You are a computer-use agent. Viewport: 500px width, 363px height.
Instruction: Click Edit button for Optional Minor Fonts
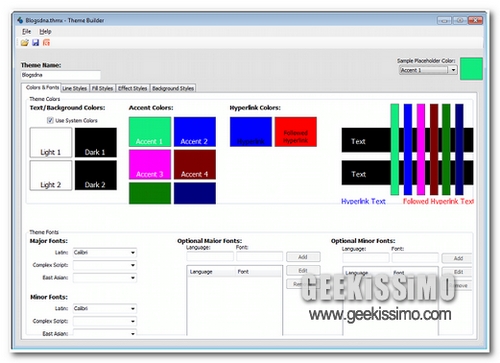tap(457, 272)
